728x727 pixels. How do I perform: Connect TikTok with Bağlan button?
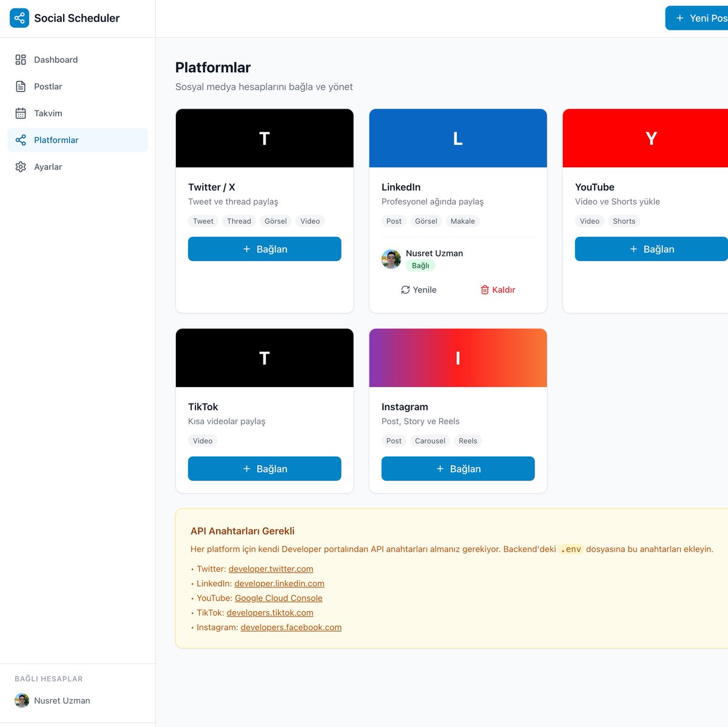coord(265,468)
